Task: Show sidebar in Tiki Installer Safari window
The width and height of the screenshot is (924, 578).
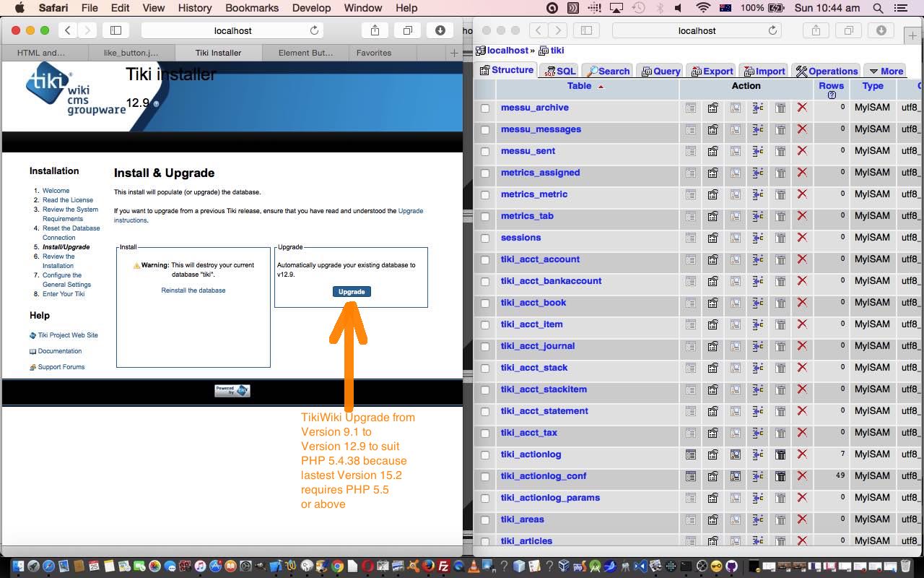Action: [115, 30]
